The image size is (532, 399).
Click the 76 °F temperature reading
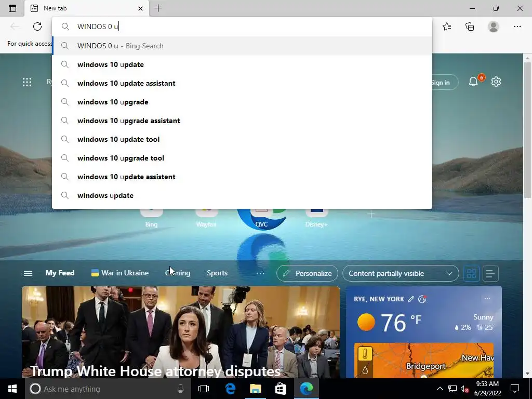[401, 322]
